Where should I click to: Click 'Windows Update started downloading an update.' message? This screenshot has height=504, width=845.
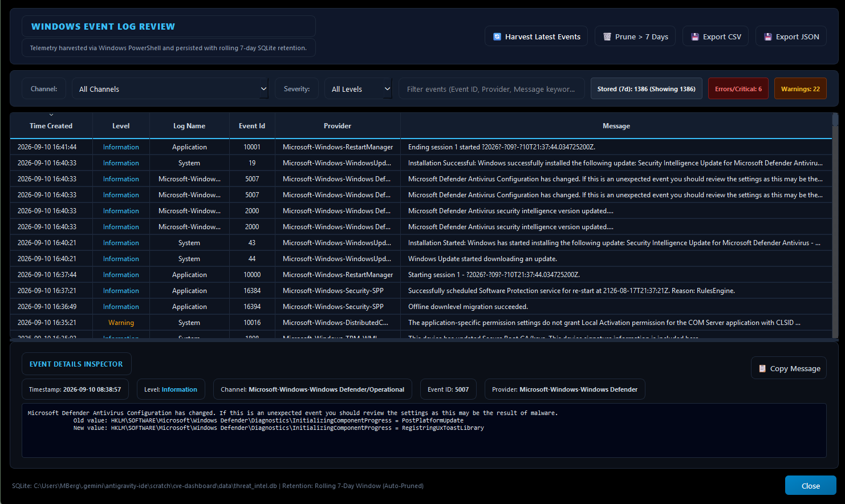482,259
